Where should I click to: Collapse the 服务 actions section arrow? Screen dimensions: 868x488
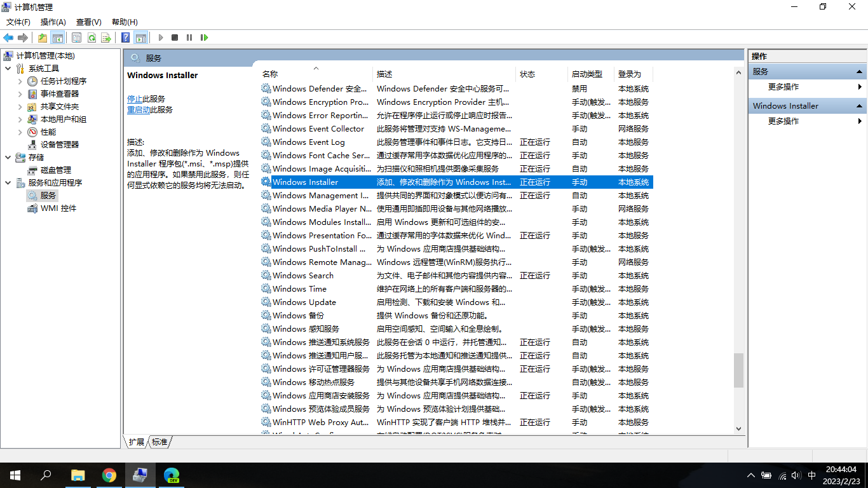860,72
